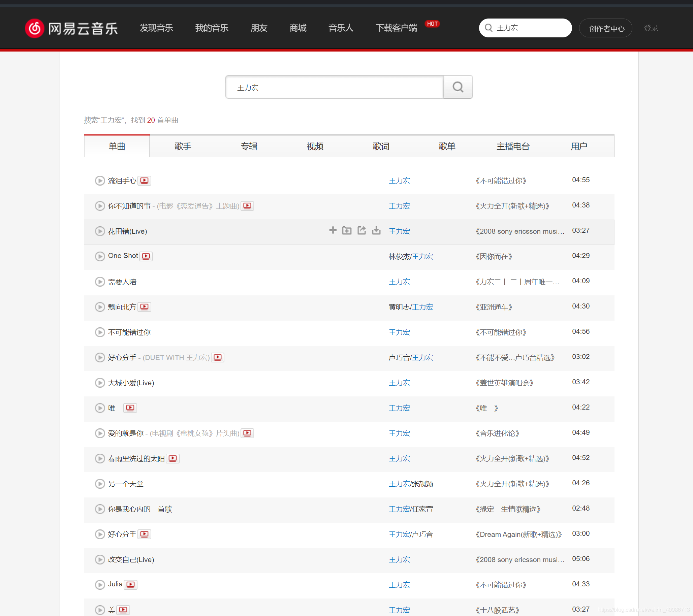Open MV icon next to Julia
Screen dimensions: 693x616
pos(130,584)
